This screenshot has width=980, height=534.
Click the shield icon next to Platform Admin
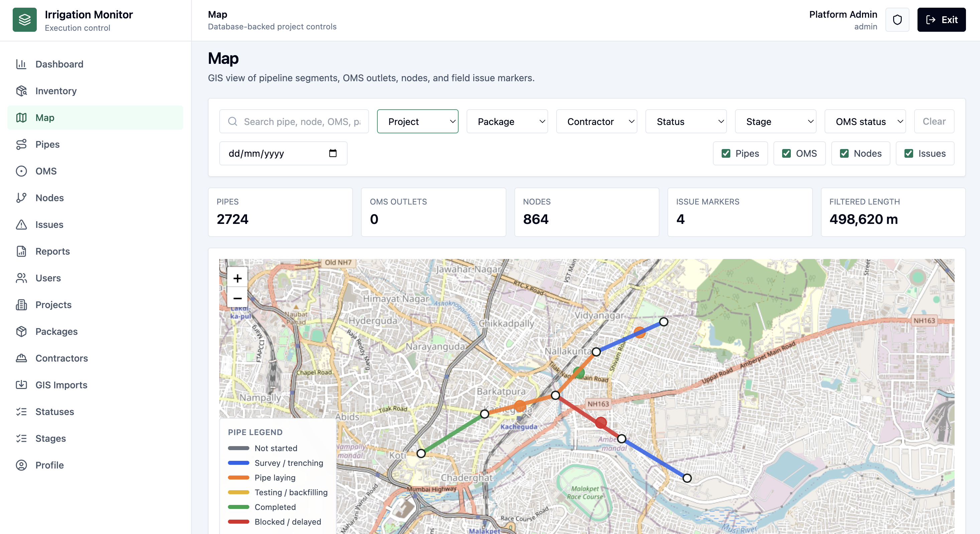point(897,20)
